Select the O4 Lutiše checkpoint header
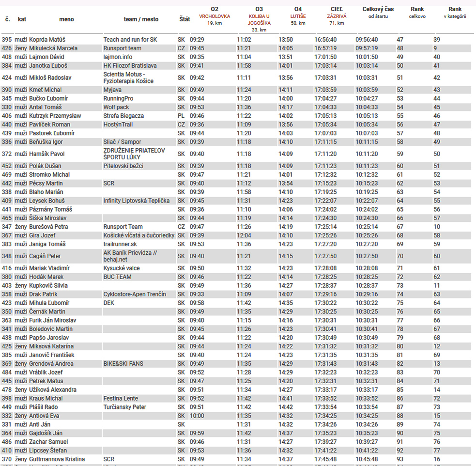The image size is (476, 466). pos(298,16)
